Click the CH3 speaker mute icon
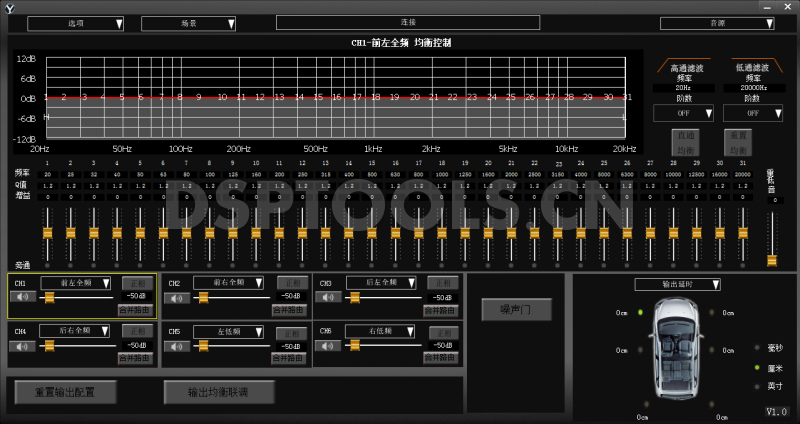The image size is (800, 424). 329,296
